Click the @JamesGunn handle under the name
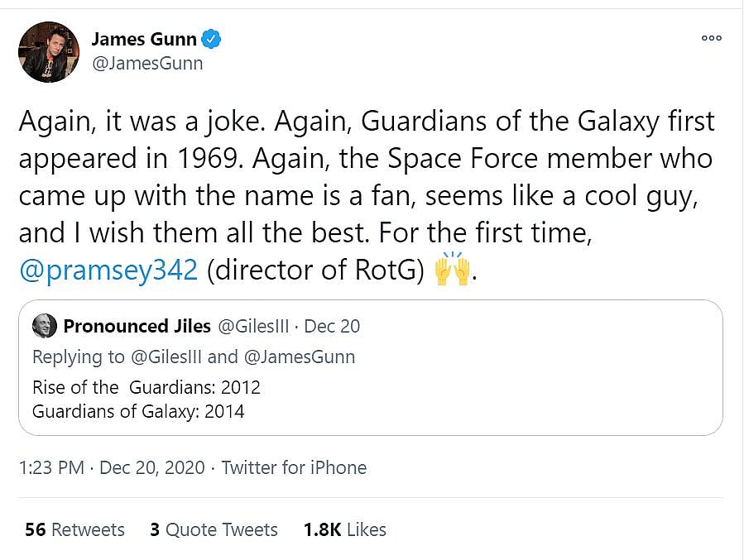Image resolution: width=744 pixels, height=560 pixels. (146, 63)
